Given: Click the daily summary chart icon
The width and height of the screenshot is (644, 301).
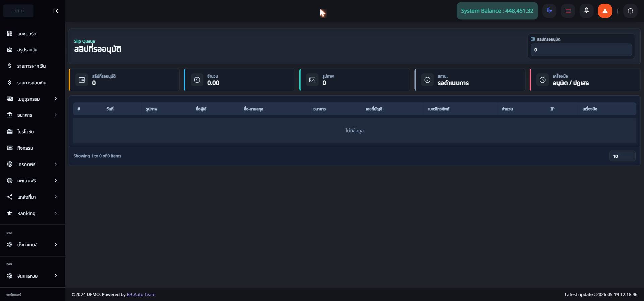Looking at the screenshot, I should pos(10,50).
